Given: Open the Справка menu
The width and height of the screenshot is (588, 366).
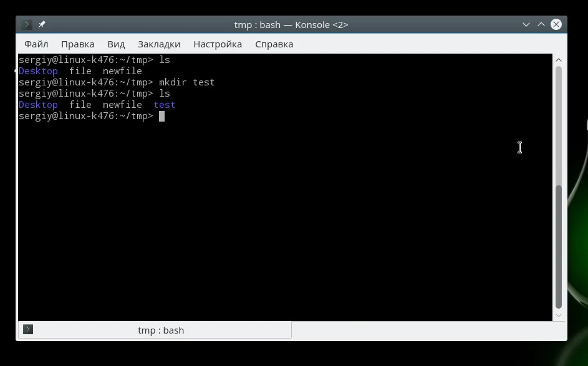Looking at the screenshot, I should [274, 44].
